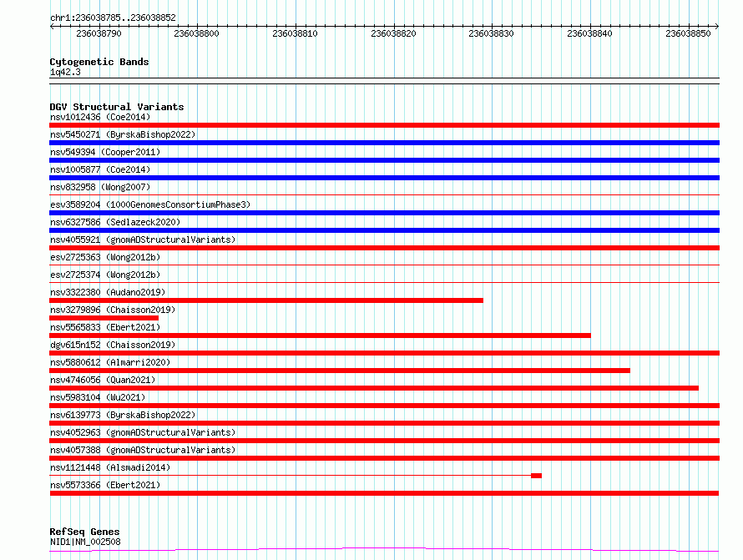
Task: Click nsv6327586 (Sedlazeck2020) label
Action: point(115,222)
